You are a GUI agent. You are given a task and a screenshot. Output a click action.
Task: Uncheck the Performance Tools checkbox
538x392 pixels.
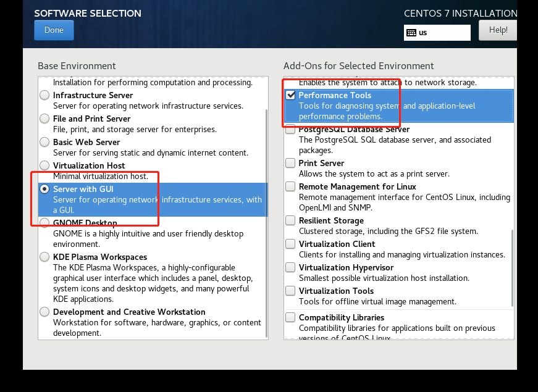tap(290, 95)
